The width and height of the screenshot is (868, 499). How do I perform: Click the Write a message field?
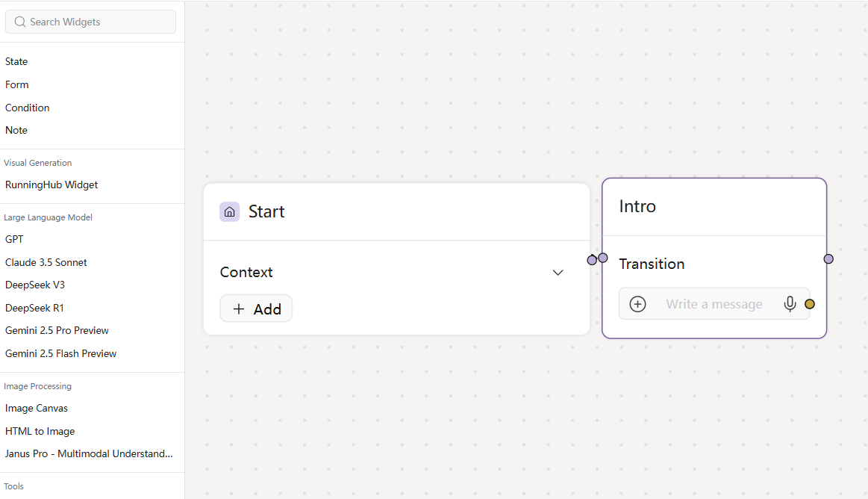[x=714, y=304]
